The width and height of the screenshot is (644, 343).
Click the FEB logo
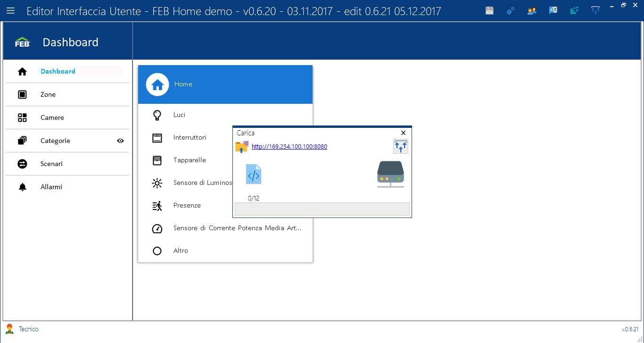point(23,42)
